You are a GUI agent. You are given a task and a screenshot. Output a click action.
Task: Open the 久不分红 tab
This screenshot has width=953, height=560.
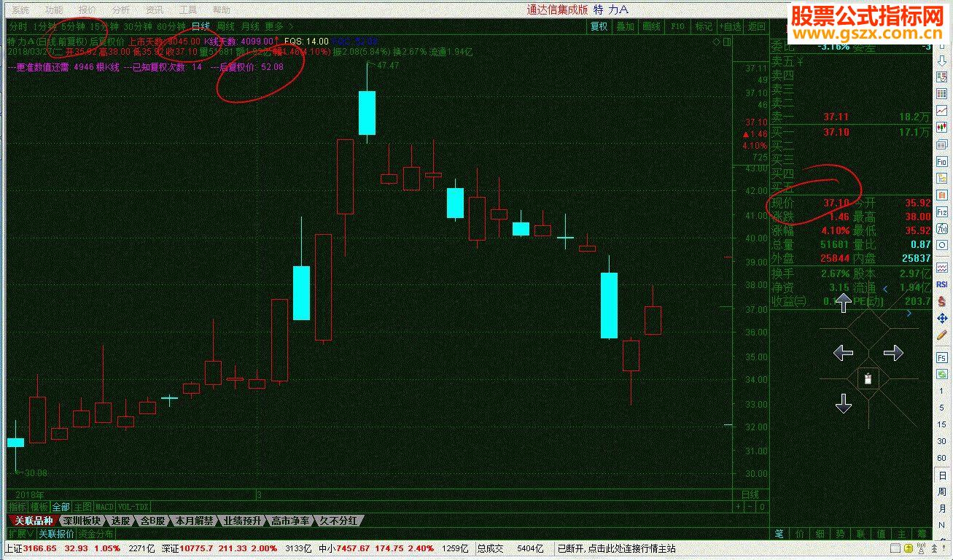[x=338, y=521]
